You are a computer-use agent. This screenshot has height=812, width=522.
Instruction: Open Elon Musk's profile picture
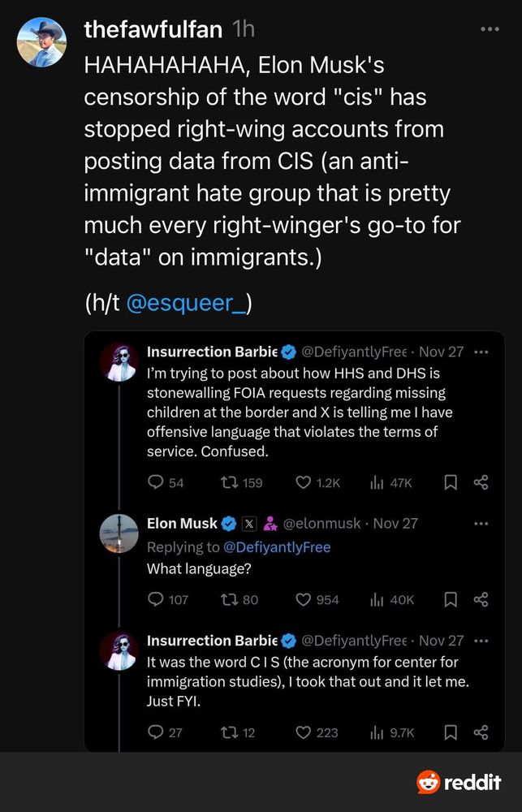(119, 533)
